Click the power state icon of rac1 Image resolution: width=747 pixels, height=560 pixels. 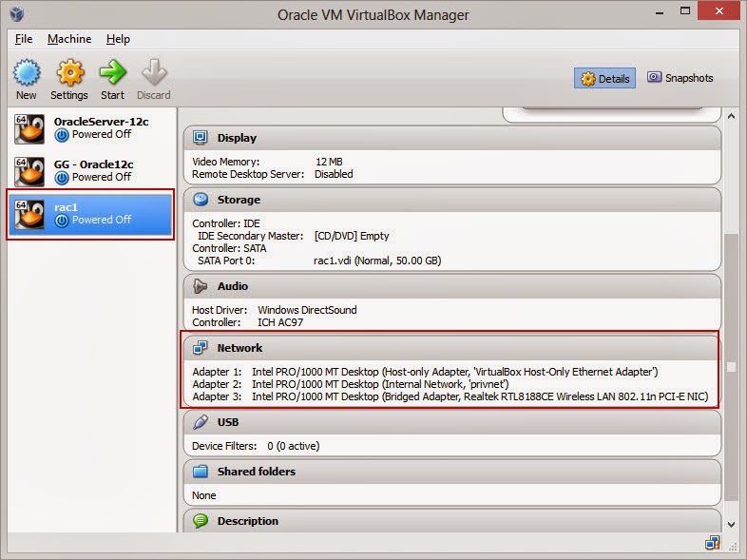tap(62, 221)
